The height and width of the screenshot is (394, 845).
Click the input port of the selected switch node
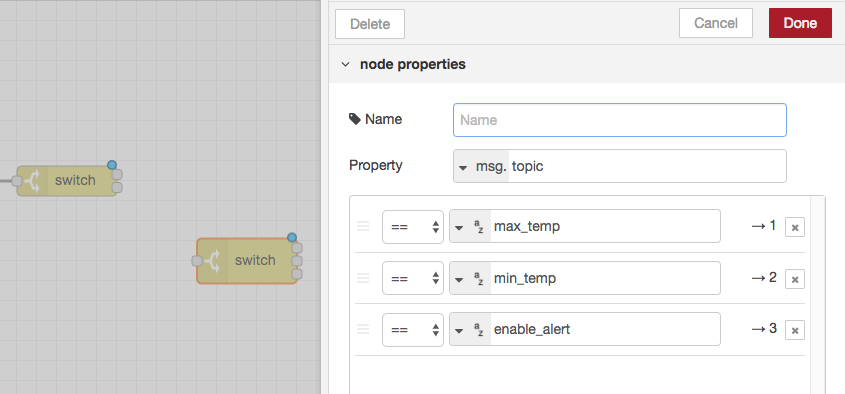pos(197,261)
